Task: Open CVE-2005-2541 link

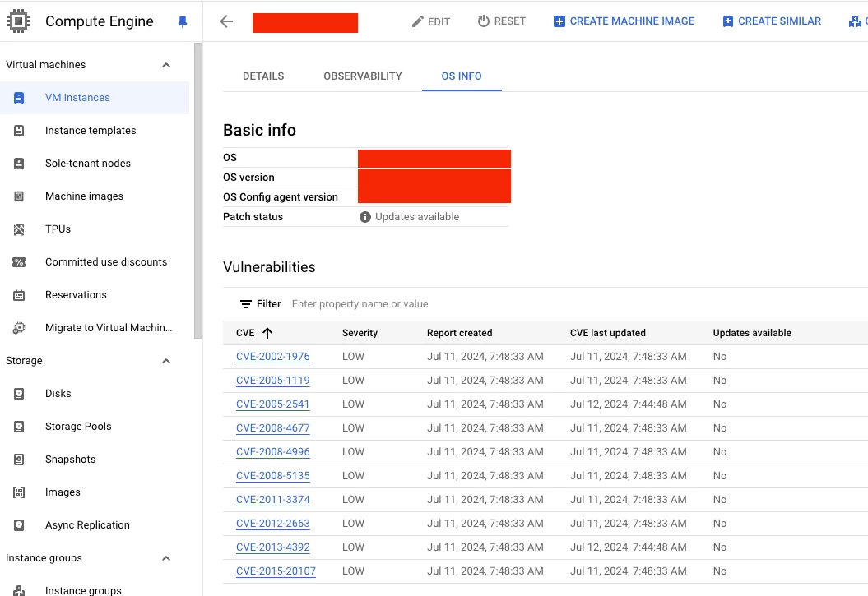Action: tap(273, 404)
